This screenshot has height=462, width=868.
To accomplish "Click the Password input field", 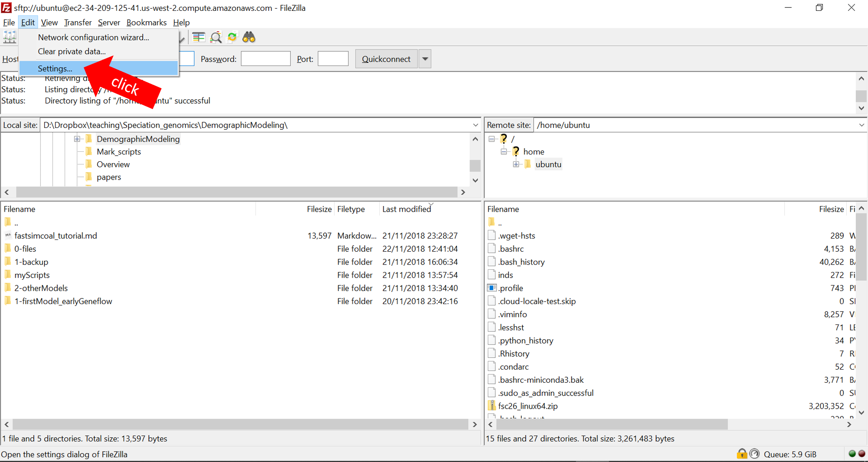I will coord(266,59).
